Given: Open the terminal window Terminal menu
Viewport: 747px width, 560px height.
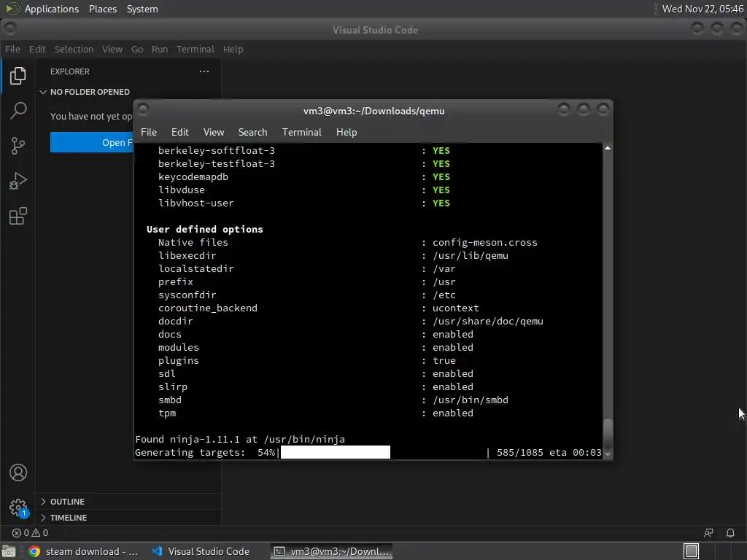Looking at the screenshot, I should pos(301,133).
